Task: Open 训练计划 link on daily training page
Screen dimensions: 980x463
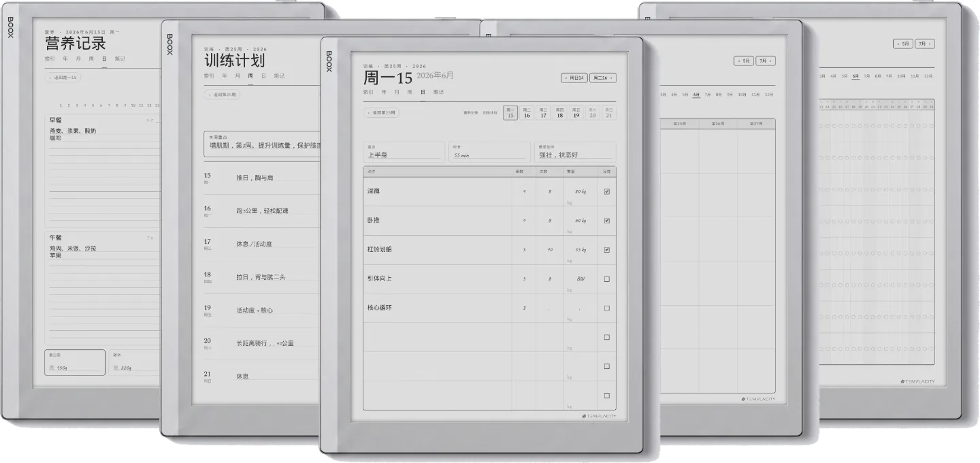Action: click(x=490, y=113)
